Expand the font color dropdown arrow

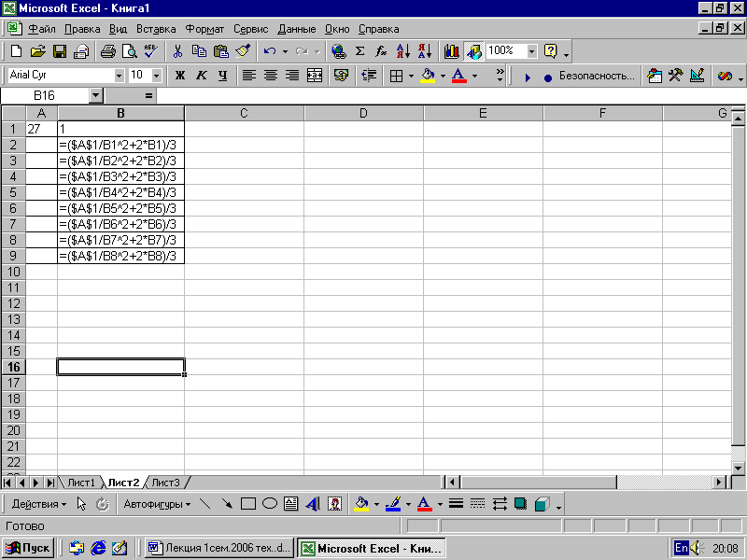(x=474, y=76)
